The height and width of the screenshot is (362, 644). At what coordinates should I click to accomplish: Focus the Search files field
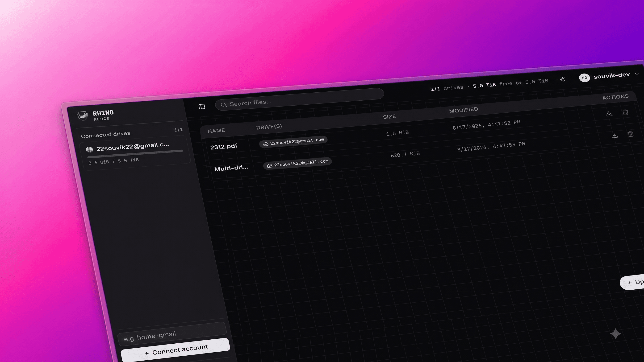click(x=300, y=99)
